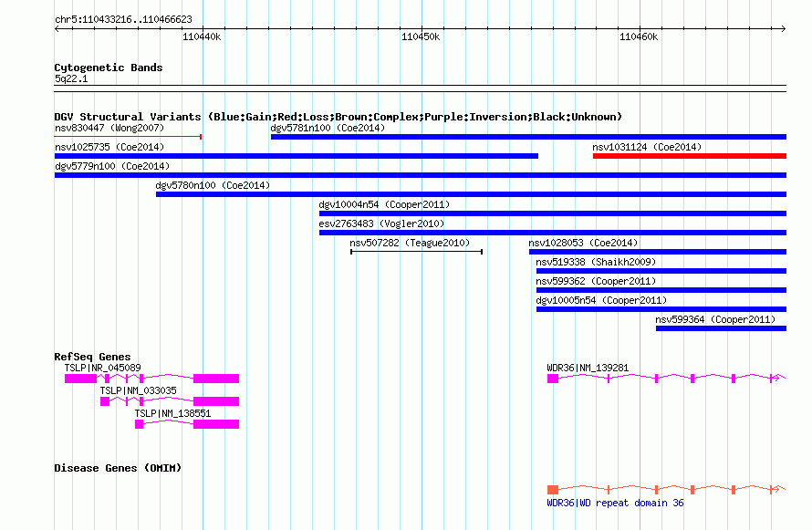Open dgv5780n100 (Coe2014) variant label
The height and width of the screenshot is (530, 812).
(x=213, y=185)
